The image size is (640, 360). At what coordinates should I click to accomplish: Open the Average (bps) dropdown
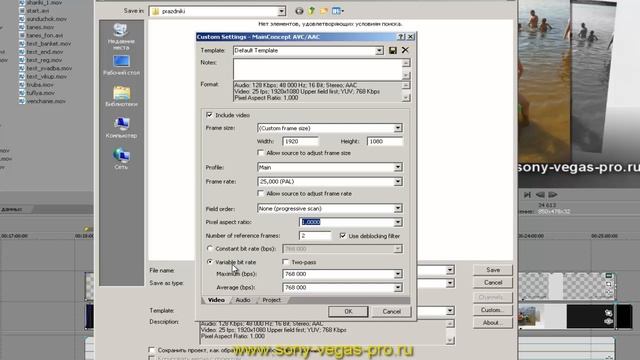[398, 288]
